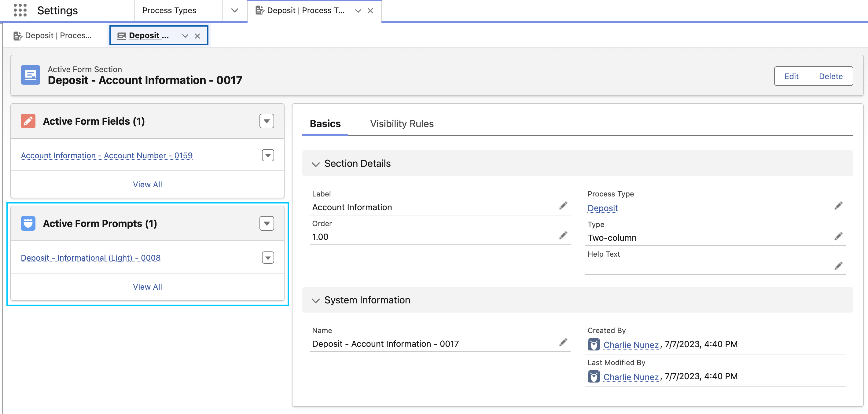Open Account Information - Account Number - 0159 link
Viewport: 868px width, 414px height.
click(106, 155)
